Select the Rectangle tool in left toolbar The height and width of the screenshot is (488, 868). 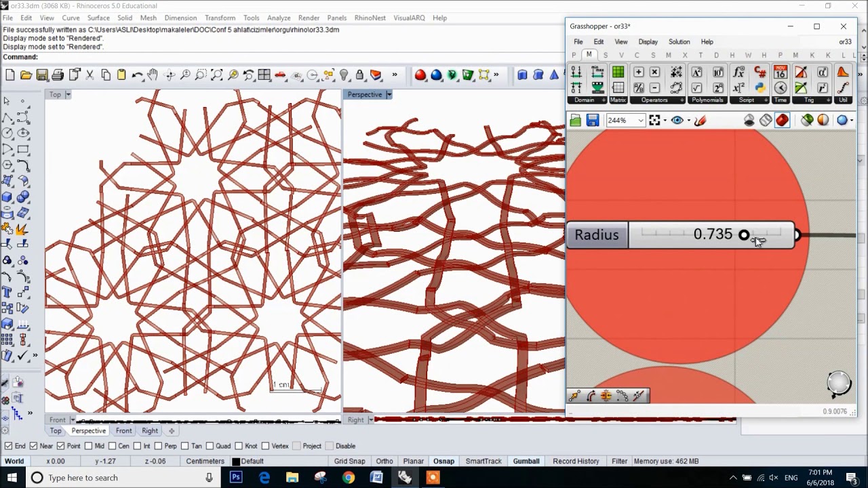(x=23, y=149)
